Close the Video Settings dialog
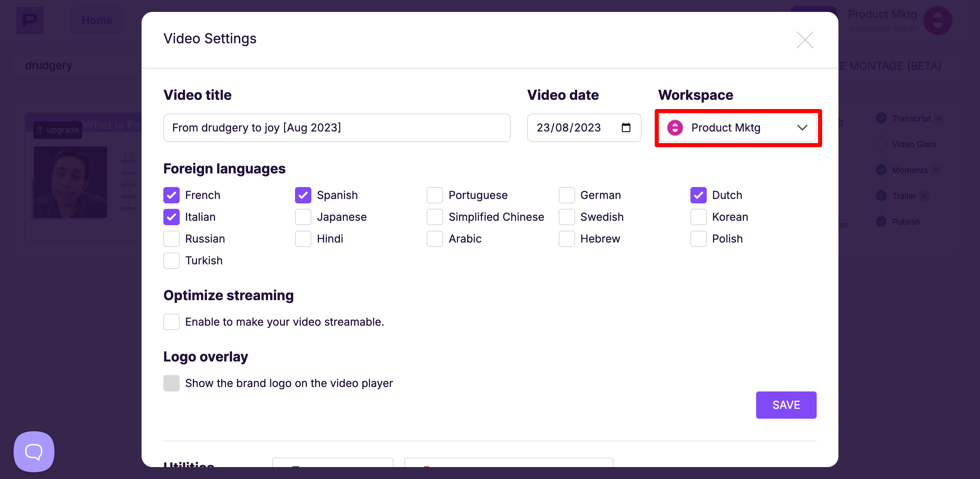The height and width of the screenshot is (479, 980). point(805,40)
